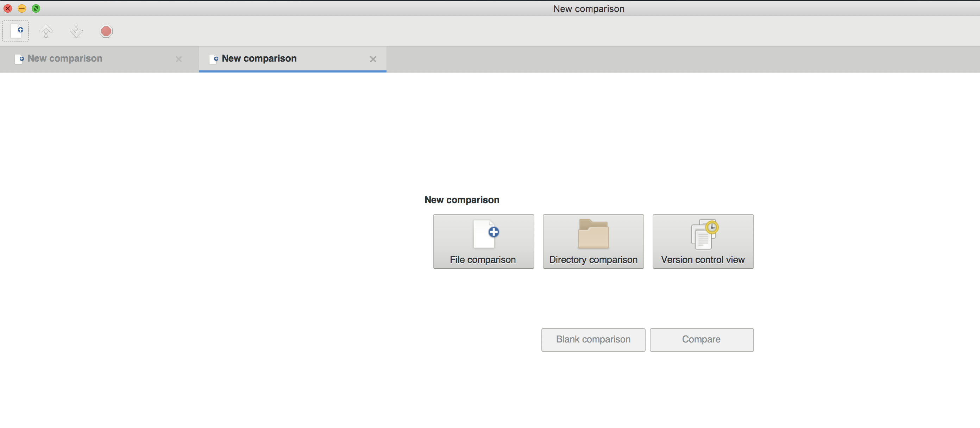Click the New comparison window title
This screenshot has width=980, height=428.
(589, 8)
